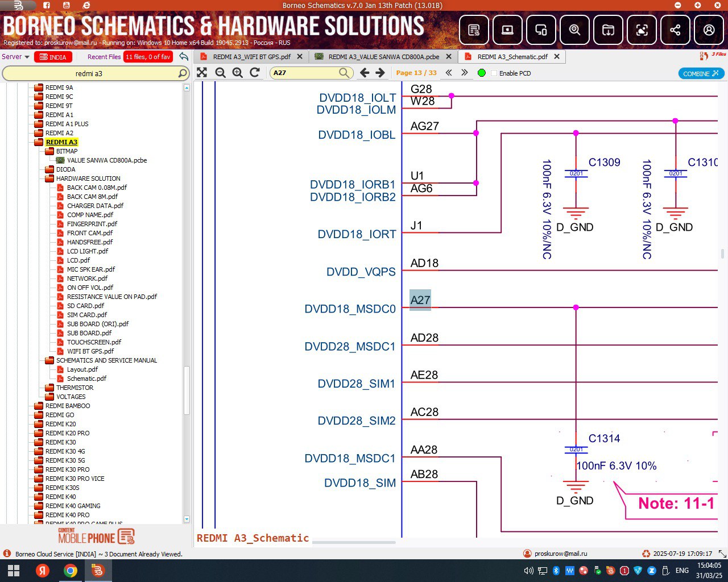Open the 3 Files list icon

(x=704, y=56)
